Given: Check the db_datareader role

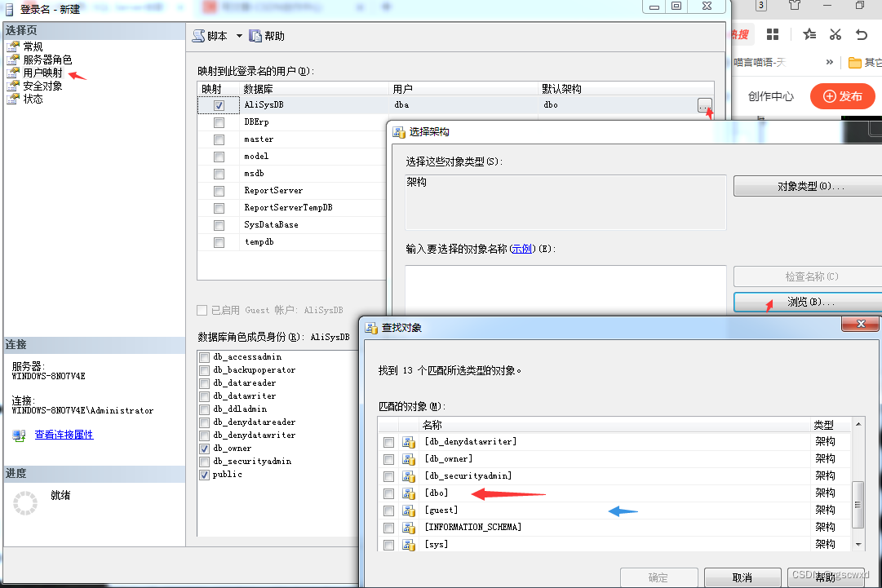Looking at the screenshot, I should pyautogui.click(x=205, y=382).
